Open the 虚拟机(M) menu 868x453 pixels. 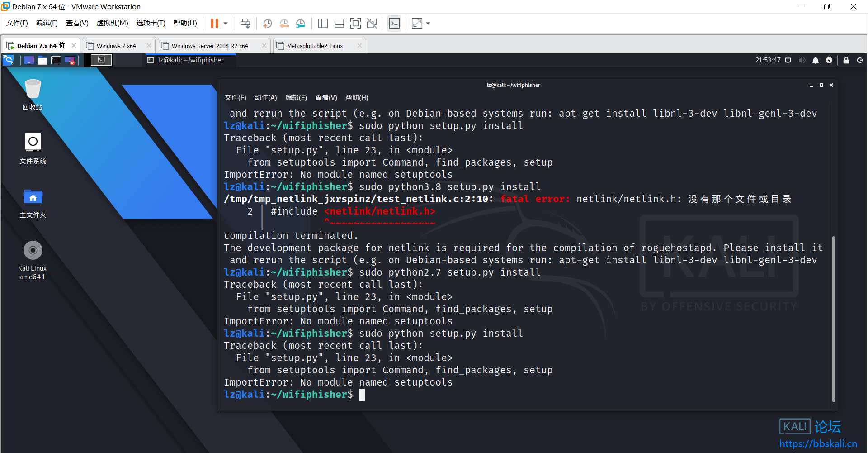point(112,23)
